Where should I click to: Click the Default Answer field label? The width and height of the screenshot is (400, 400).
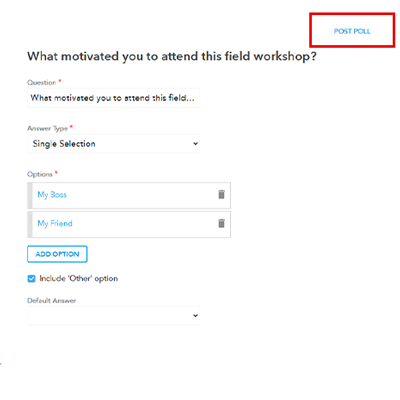52,301
